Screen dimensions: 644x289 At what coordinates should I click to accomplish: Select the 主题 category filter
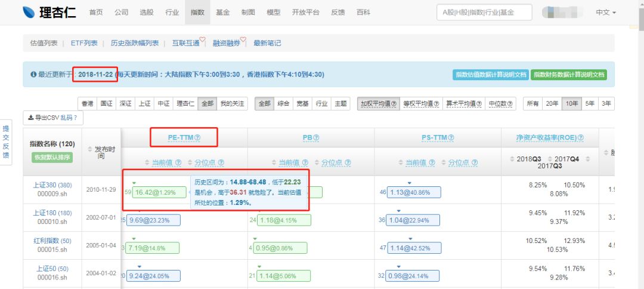[x=340, y=103]
